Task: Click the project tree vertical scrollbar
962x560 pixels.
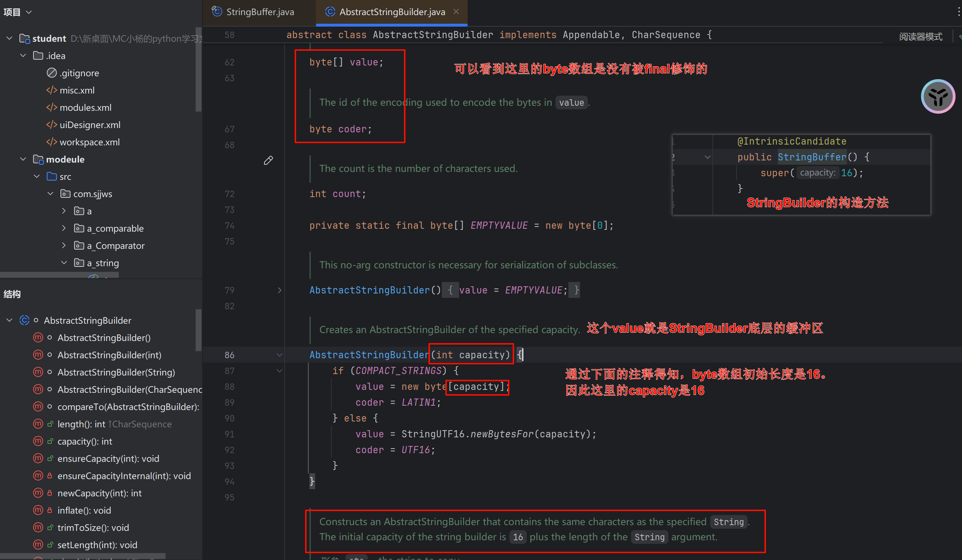Action: (198, 69)
